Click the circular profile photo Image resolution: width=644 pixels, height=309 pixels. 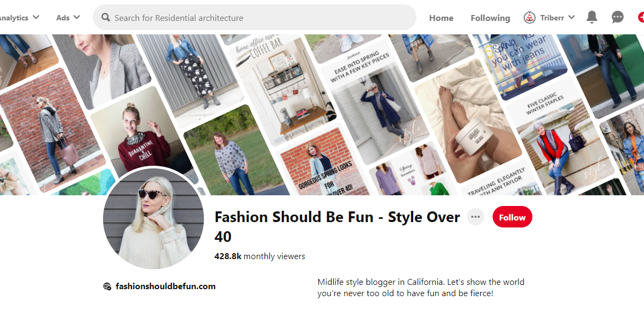(x=153, y=219)
